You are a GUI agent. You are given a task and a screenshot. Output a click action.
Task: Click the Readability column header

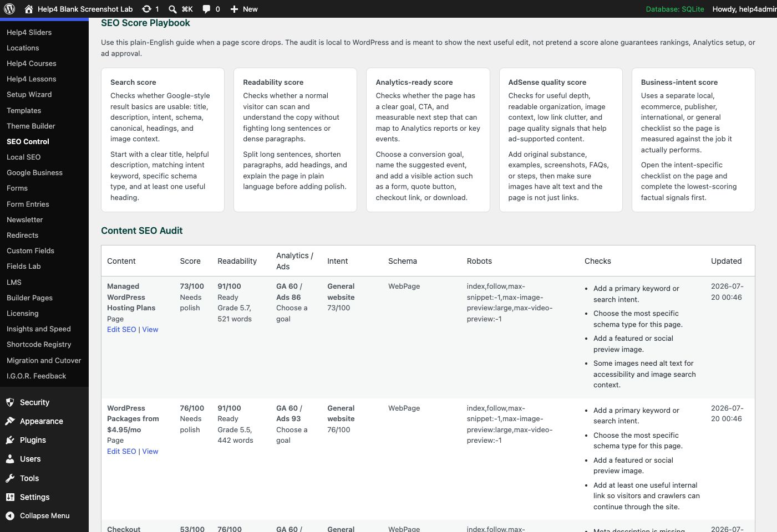tap(237, 261)
